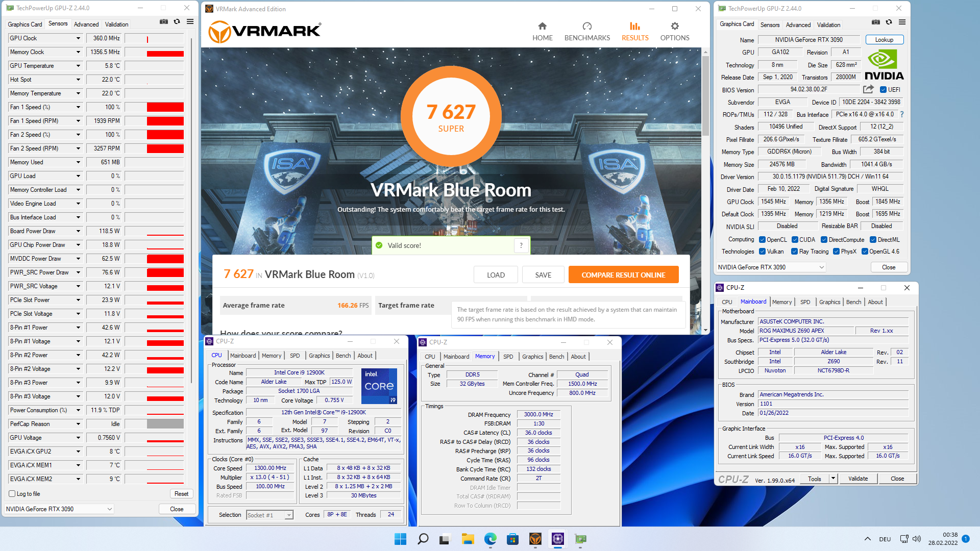Open Microsoft Store from taskbar
This screenshot has width=980, height=551.
[512, 539]
